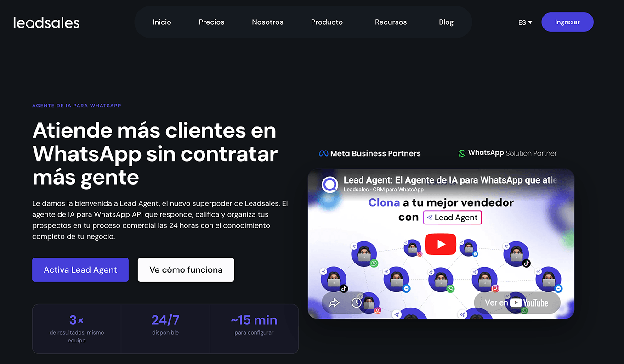The width and height of the screenshot is (624, 364).
Task: Click the Leadsales channel avatar icon
Action: pyautogui.click(x=330, y=185)
